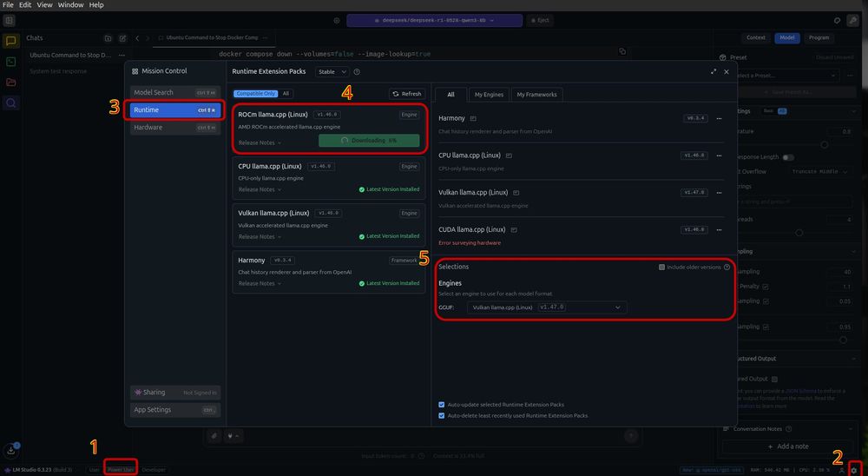Open the deepseek model selector dropdown
Image resolution: width=868 pixels, height=476 pixels.
pyautogui.click(x=435, y=21)
